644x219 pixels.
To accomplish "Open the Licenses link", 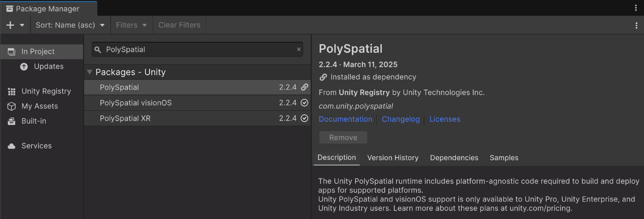I will pyautogui.click(x=445, y=119).
